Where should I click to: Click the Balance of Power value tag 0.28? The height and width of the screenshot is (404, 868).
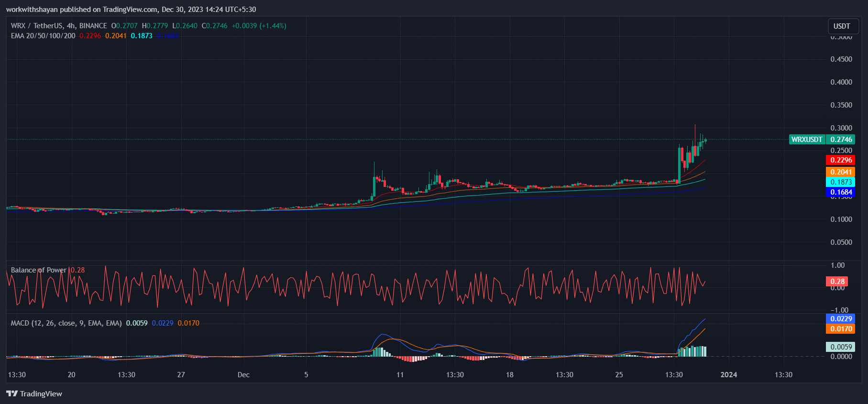(837, 282)
